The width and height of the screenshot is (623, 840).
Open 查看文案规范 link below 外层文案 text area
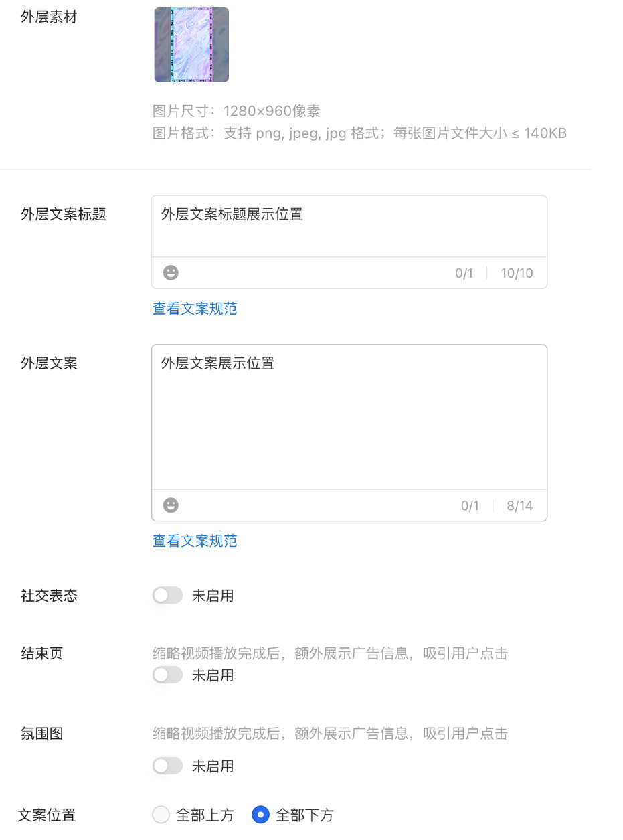pyautogui.click(x=195, y=541)
